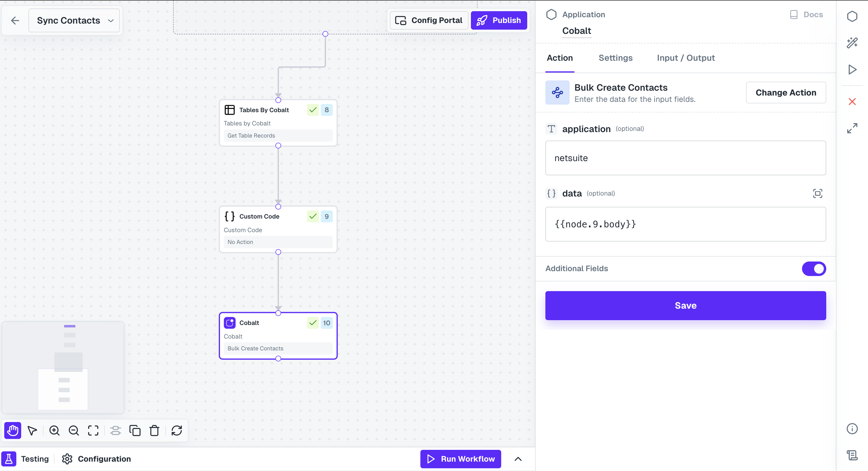Viewport: 868px width, 471px height.
Task: Zoom in on the workflow canvas
Action: point(54,430)
